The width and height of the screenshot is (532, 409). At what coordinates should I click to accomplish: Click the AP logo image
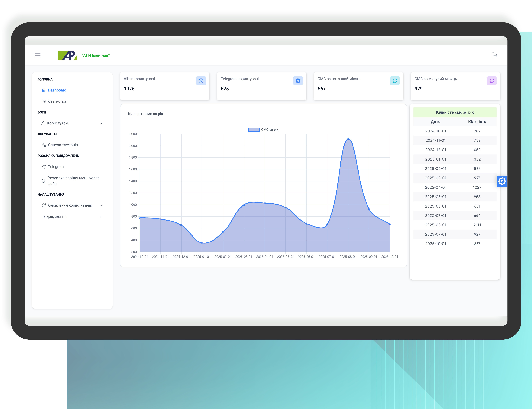tap(68, 55)
